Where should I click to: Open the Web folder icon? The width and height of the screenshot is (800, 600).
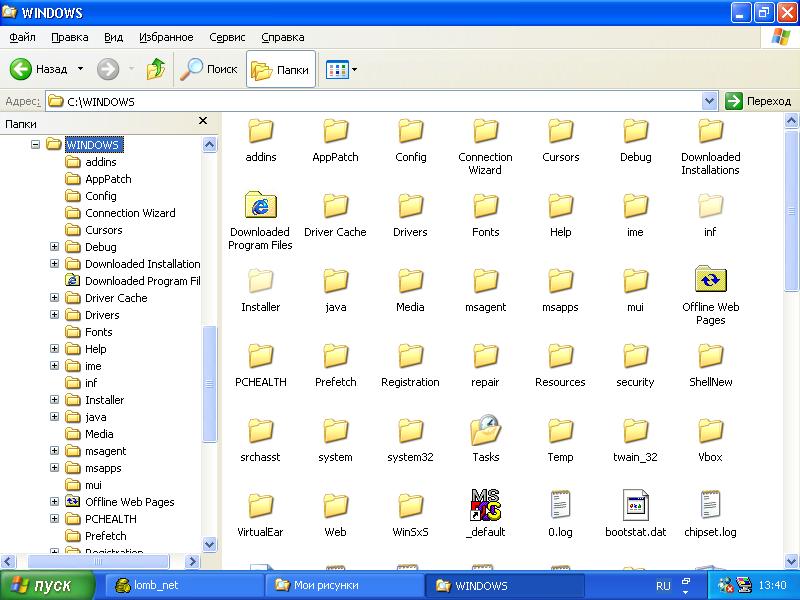[x=335, y=505]
